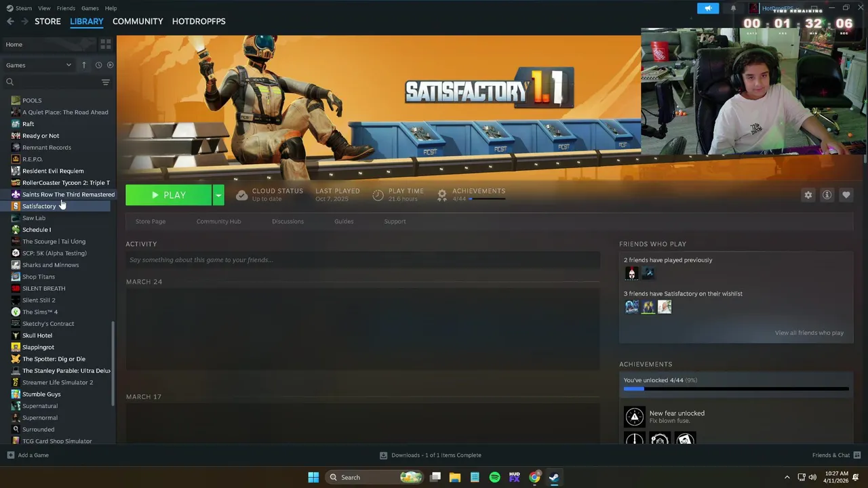The height and width of the screenshot is (488, 868).
Task: Open the Support link
Action: point(395,222)
